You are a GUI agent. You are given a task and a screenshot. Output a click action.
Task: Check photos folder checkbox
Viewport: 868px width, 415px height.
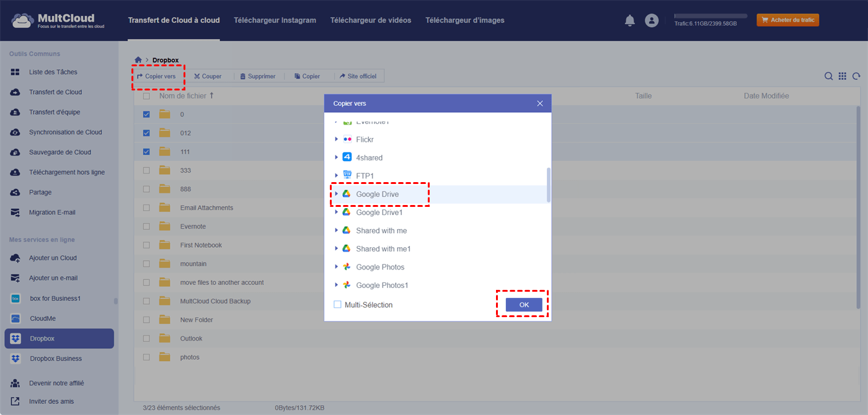(x=146, y=357)
